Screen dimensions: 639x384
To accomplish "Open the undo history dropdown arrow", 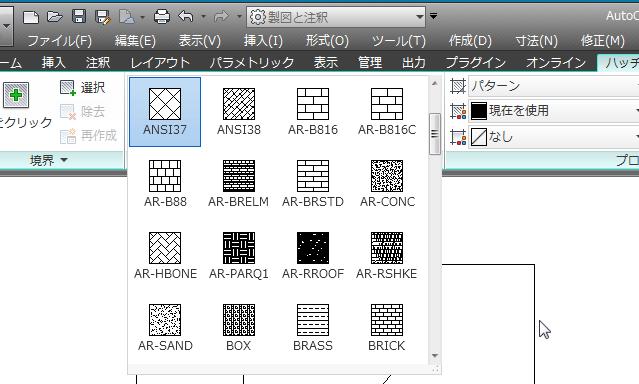I will 203,17.
